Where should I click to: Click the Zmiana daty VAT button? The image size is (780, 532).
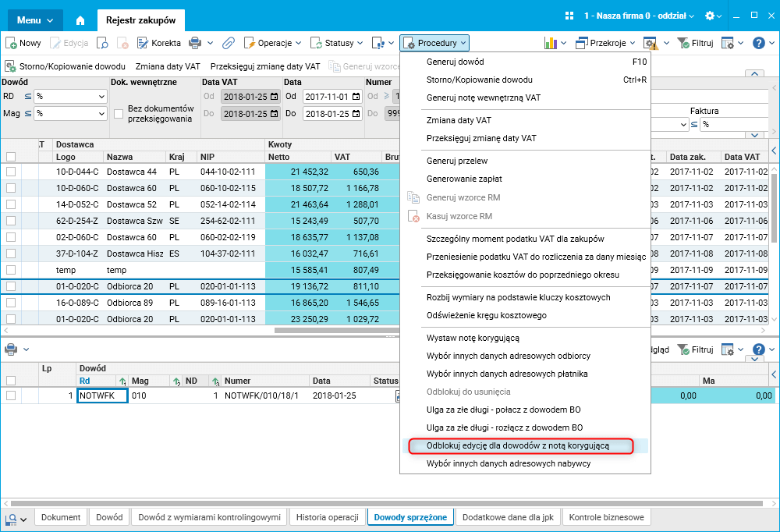pos(168,66)
